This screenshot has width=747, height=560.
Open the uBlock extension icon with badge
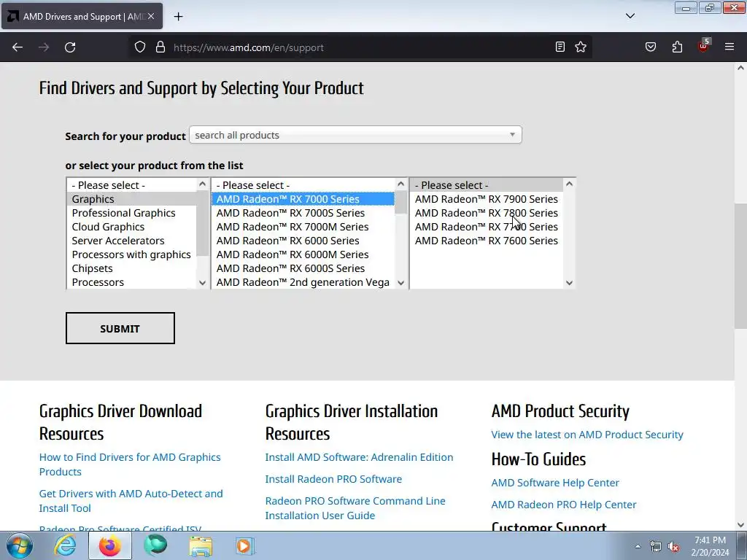704,46
